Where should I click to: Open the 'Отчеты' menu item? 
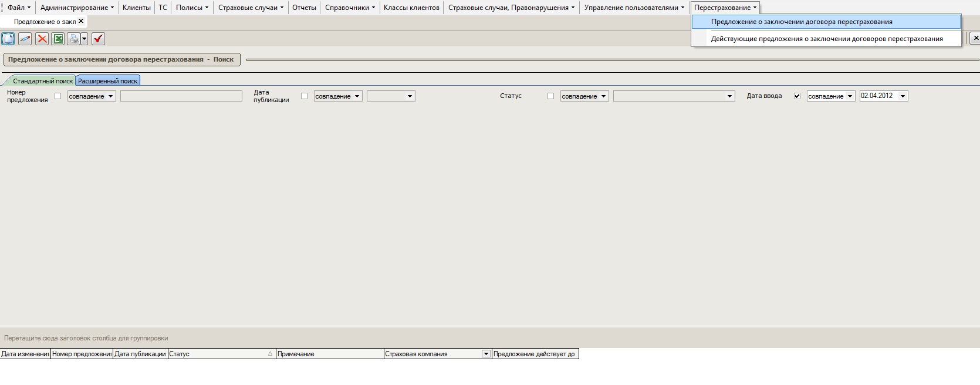[x=304, y=8]
